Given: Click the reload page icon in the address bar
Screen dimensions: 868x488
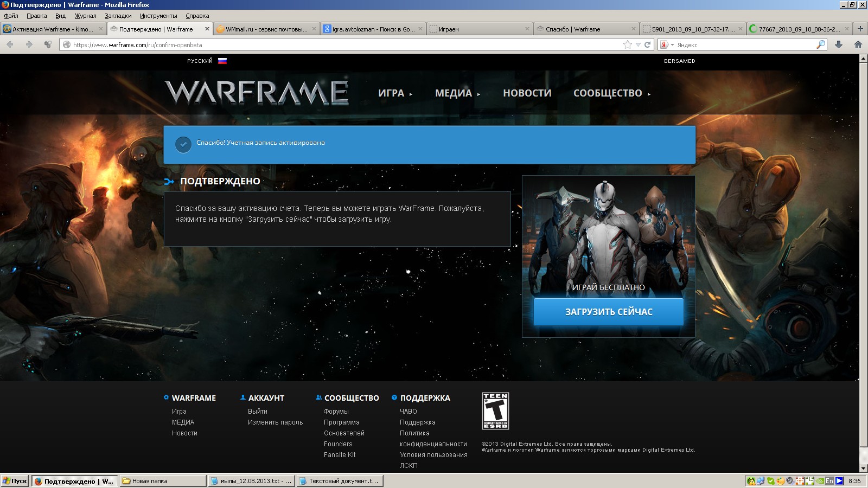Looking at the screenshot, I should point(647,44).
